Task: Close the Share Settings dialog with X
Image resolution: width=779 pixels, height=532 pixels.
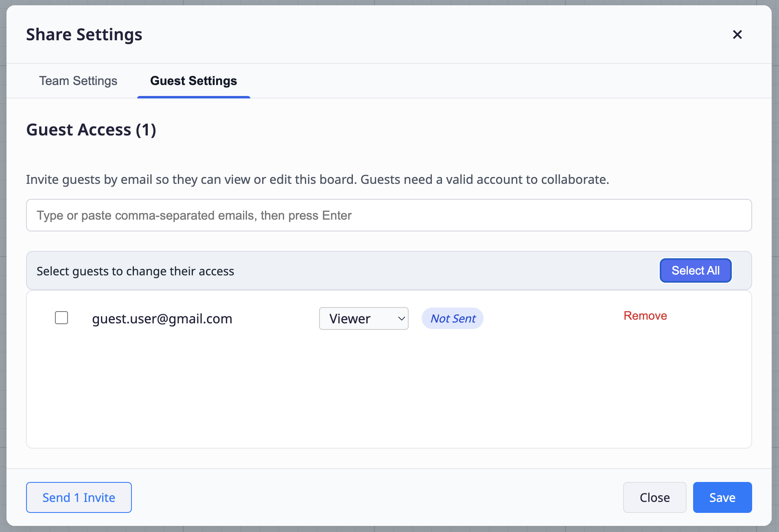Action: 737,35
